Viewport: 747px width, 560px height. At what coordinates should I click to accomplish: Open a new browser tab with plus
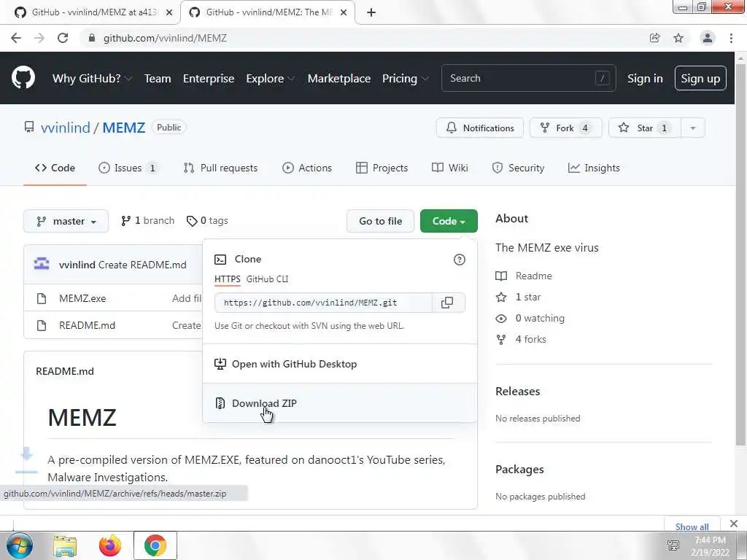371,12
